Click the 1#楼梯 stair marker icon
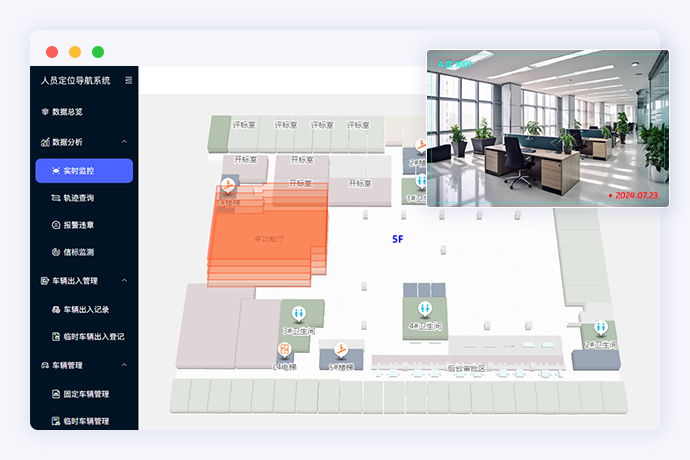The width and height of the screenshot is (690, 460). [x=228, y=186]
